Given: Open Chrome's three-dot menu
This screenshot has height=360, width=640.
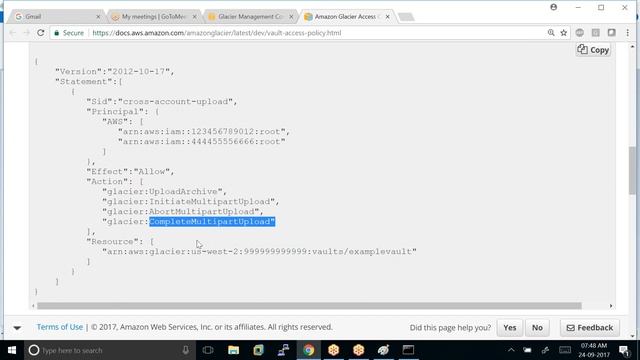Looking at the screenshot, I should [x=628, y=33].
